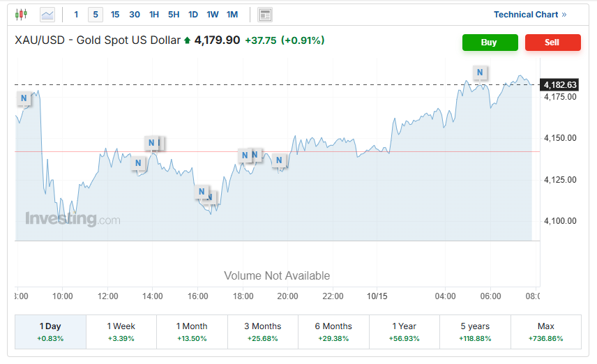Switch to candlestick chart type icon
Viewport: 597px width, 364px height.
21,14
